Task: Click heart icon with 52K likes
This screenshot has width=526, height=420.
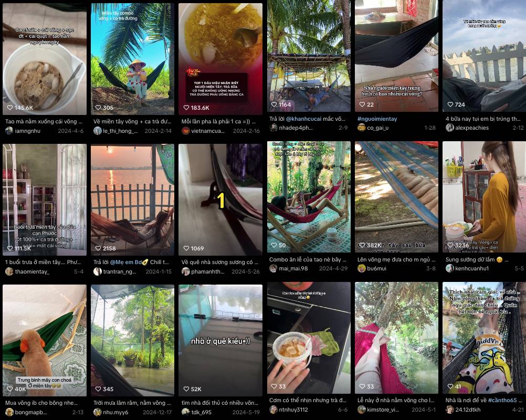Action: click(186, 389)
